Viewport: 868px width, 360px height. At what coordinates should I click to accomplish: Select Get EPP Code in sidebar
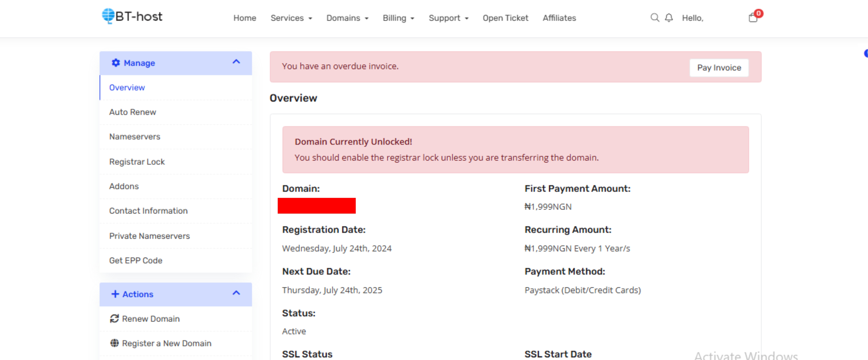point(135,261)
